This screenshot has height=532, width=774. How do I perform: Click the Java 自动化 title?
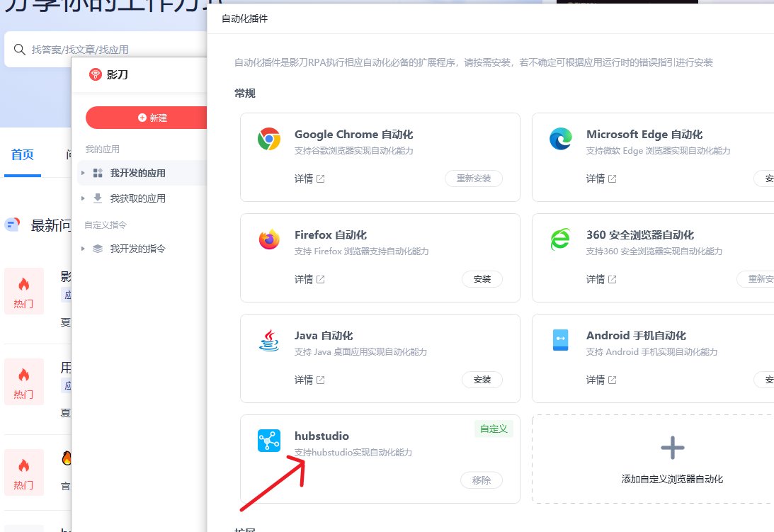tap(324, 336)
